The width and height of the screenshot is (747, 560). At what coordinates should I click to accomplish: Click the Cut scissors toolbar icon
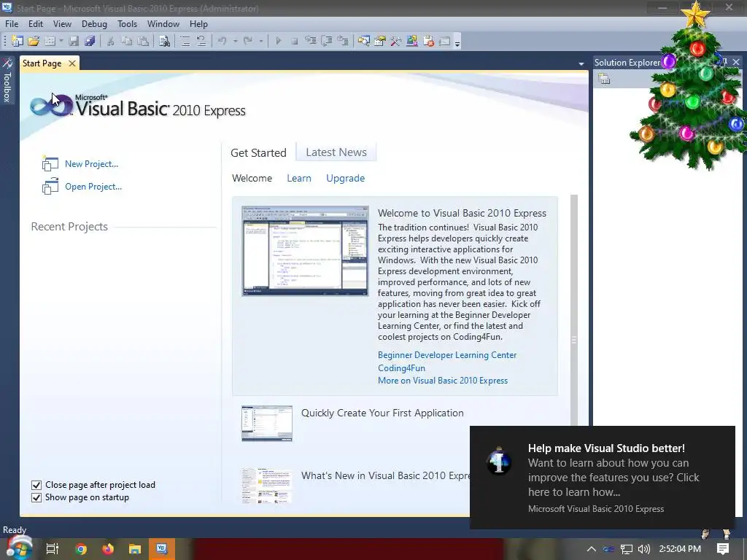click(110, 42)
